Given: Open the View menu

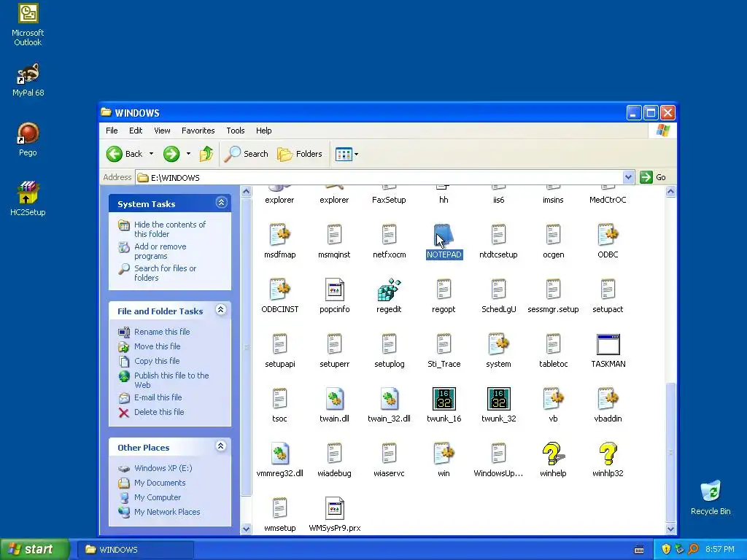Looking at the screenshot, I should tap(162, 131).
